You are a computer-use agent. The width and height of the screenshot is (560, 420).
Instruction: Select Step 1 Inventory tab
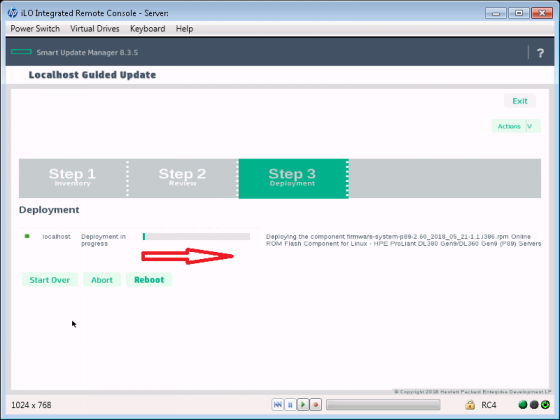point(72,178)
